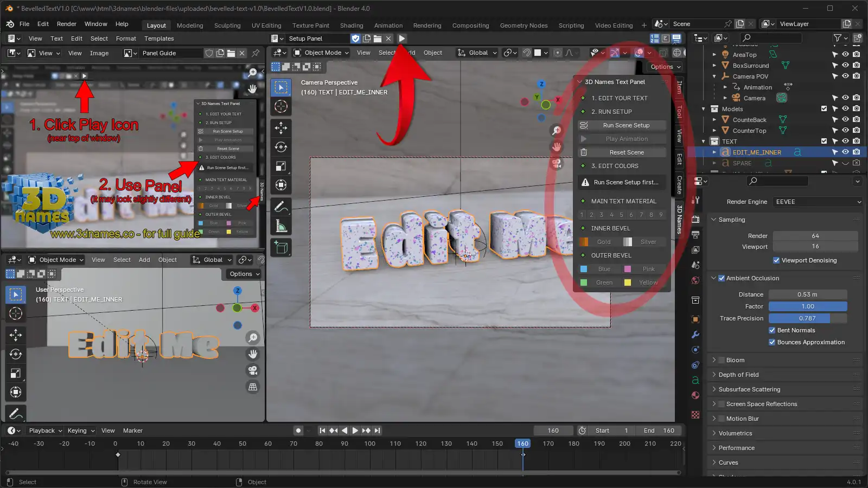Viewport: 868px width, 488px height.
Task: Open the File menu
Action: (24, 24)
